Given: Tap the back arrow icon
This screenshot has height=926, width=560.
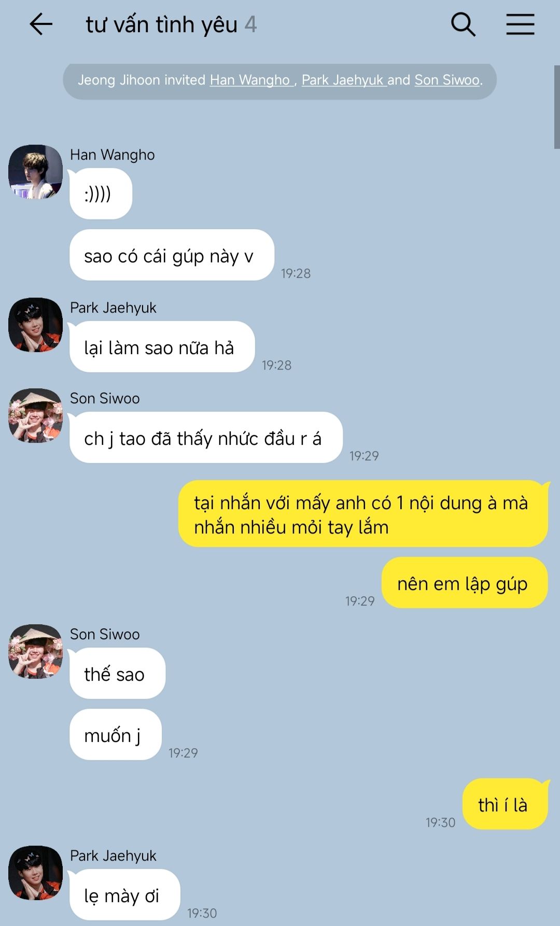Looking at the screenshot, I should point(41,24).
